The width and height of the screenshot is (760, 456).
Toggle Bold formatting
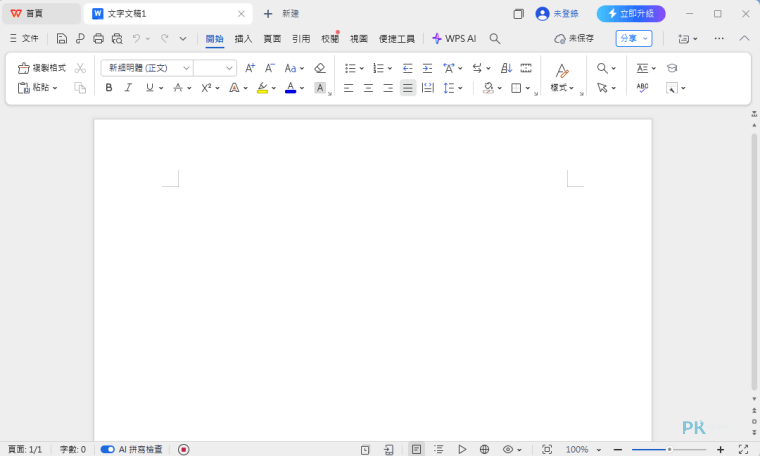tap(109, 88)
